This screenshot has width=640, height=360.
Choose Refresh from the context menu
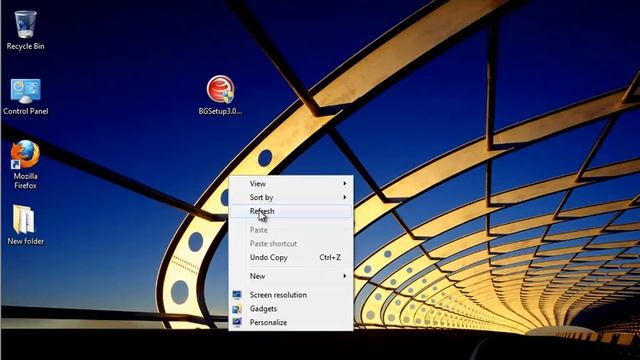(x=291, y=211)
